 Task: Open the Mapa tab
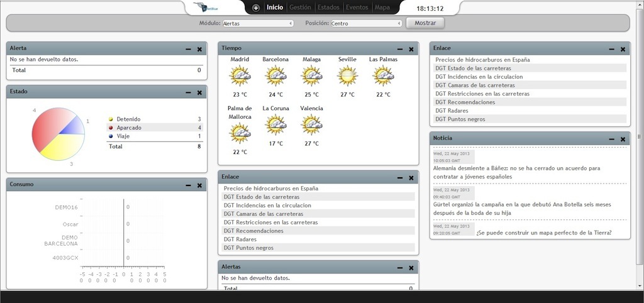pyautogui.click(x=382, y=8)
